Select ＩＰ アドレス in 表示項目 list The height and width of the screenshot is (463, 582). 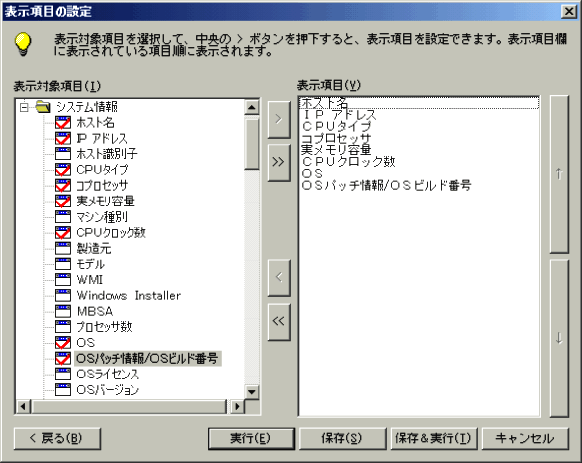419,115
